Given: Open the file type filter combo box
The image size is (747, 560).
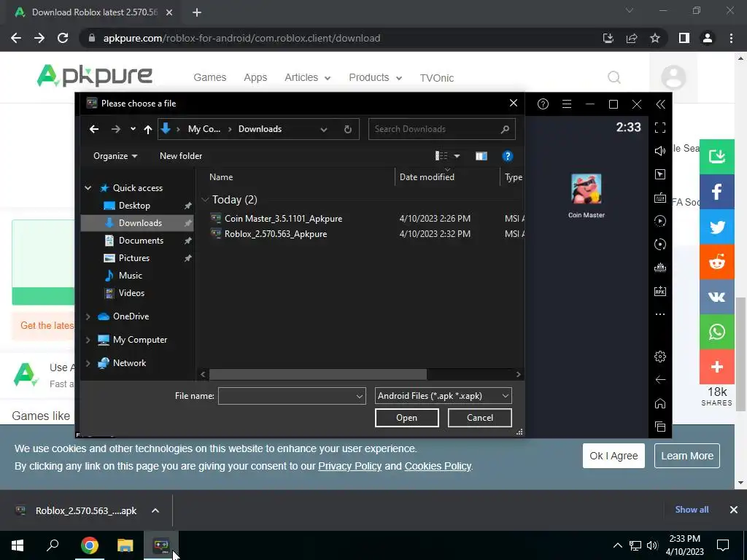Looking at the screenshot, I should pos(443,396).
